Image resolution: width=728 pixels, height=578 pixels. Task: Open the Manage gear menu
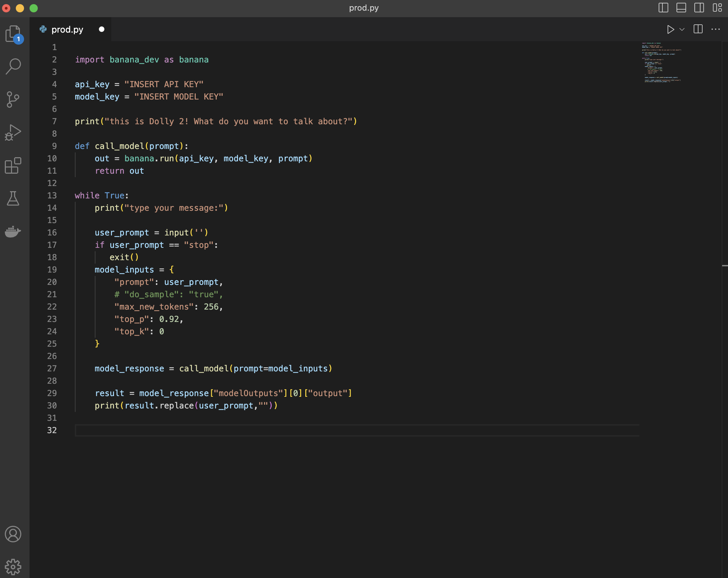[x=13, y=567]
